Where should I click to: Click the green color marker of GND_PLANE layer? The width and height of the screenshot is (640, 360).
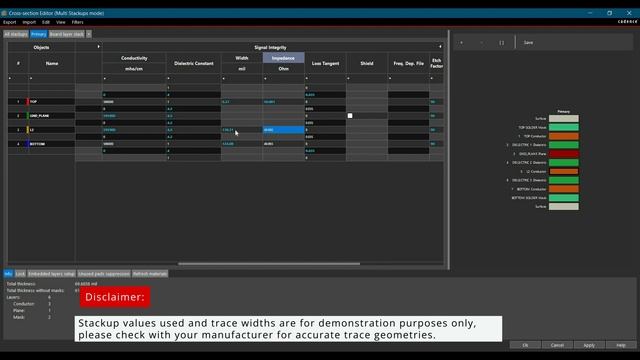click(27, 116)
